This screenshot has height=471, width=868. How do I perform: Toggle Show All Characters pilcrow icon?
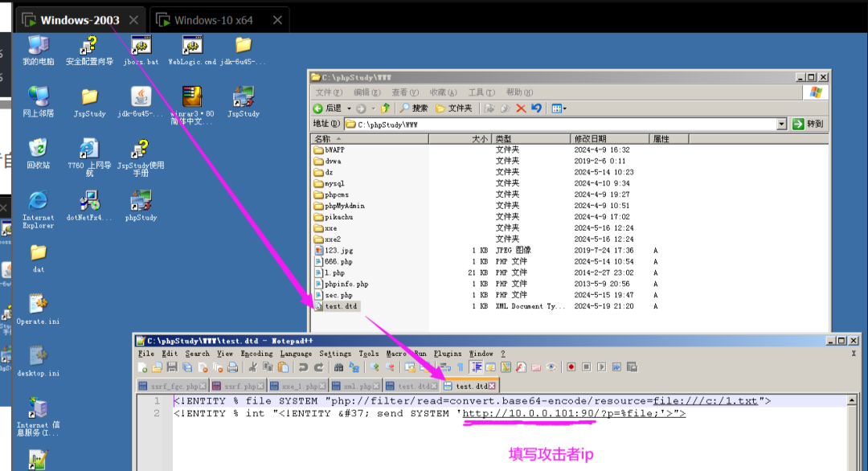point(460,367)
